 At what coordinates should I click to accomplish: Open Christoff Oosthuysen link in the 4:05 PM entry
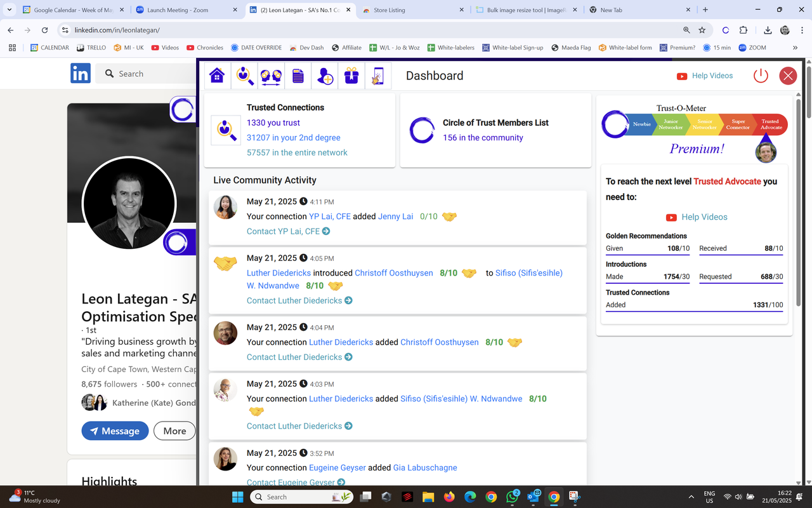pos(393,273)
